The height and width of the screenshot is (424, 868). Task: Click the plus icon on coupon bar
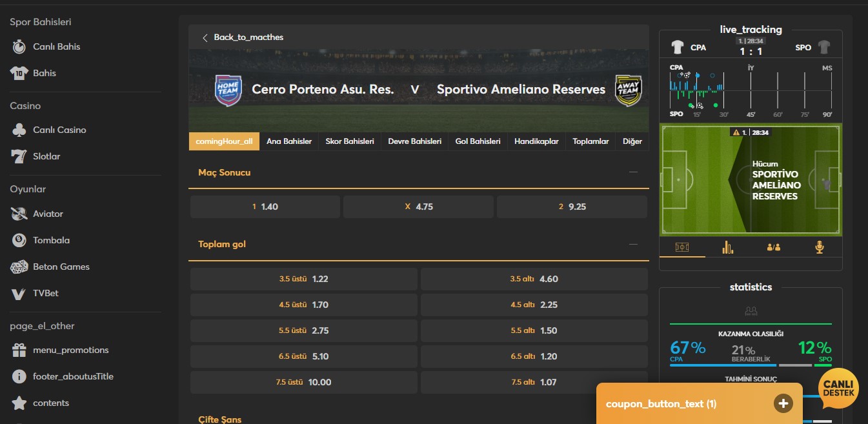(x=783, y=404)
